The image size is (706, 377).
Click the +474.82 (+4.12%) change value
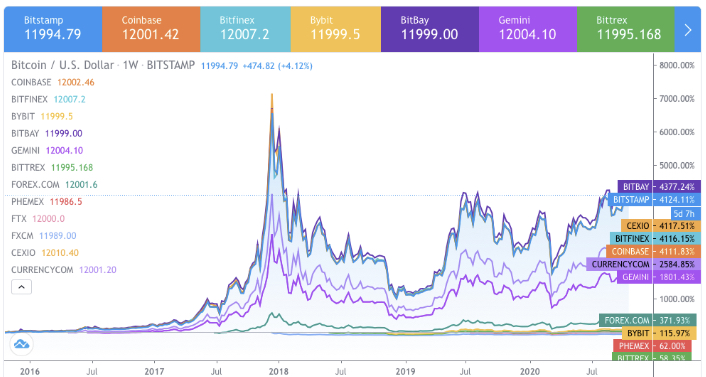[277, 66]
